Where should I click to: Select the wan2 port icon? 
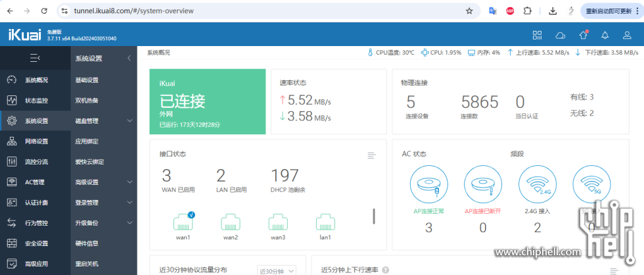click(x=231, y=222)
